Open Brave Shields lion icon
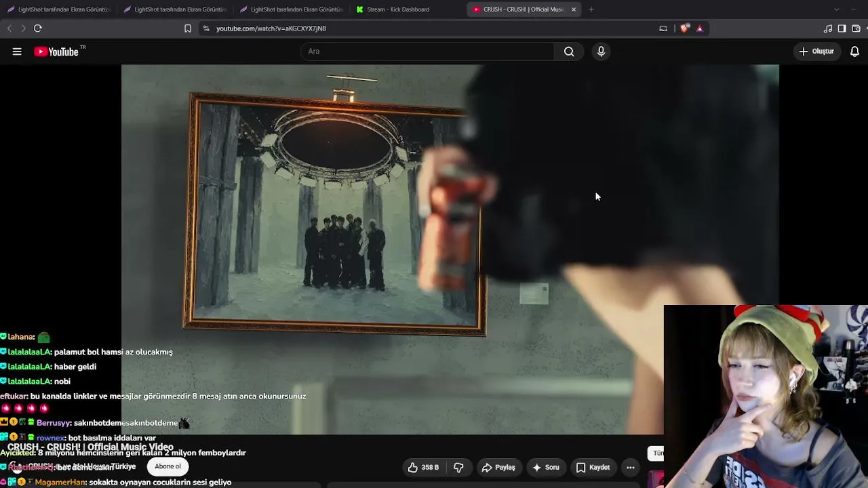 tap(684, 28)
